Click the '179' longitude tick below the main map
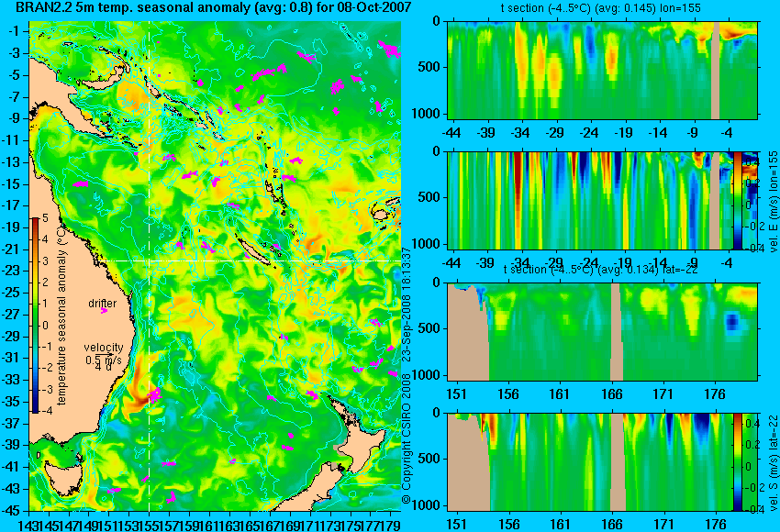780x532 pixels. point(391,525)
